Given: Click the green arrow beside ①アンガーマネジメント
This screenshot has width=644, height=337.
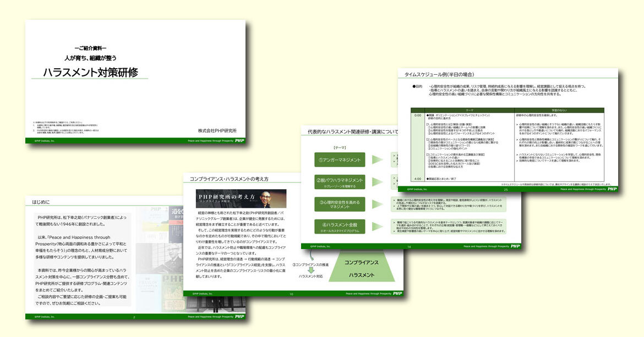Looking at the screenshot, I should point(377,160).
